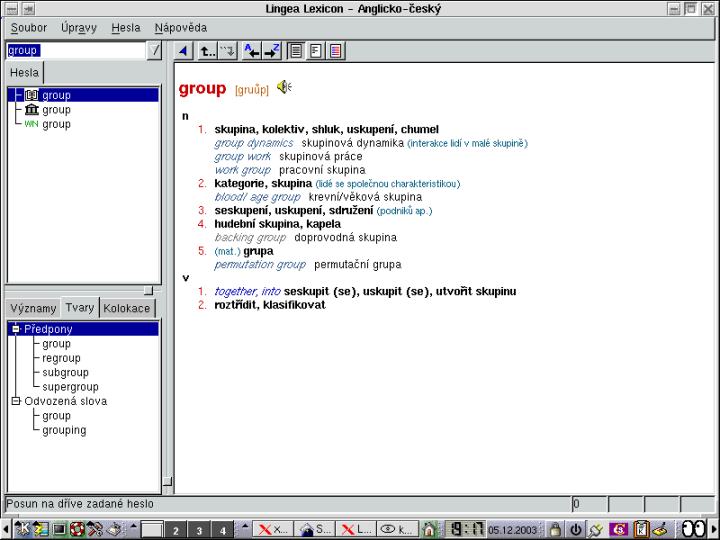
Task: Click the blue back arrow toolbar button
Action: tap(184, 51)
